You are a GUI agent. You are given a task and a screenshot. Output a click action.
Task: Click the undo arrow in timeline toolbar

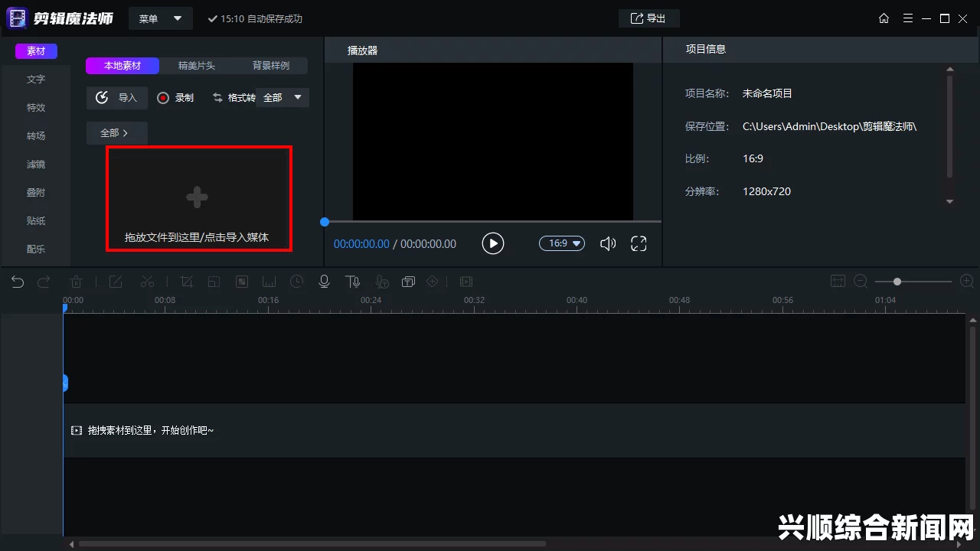click(x=18, y=282)
